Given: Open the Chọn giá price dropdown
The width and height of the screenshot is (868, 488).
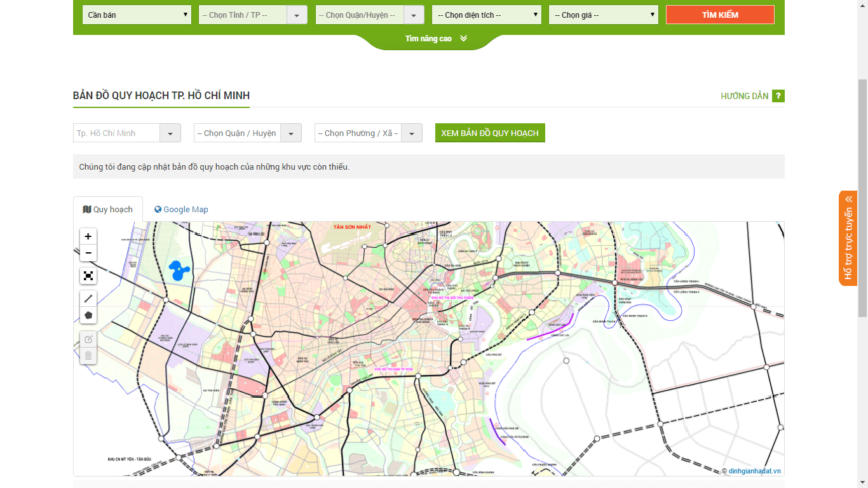Looking at the screenshot, I should click(603, 15).
